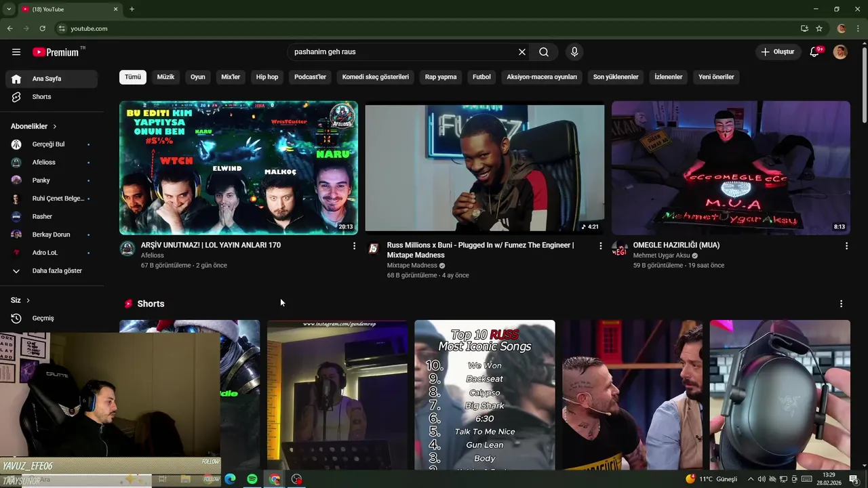
Task: Open Adro LoL subscription channel
Action: coord(52,253)
